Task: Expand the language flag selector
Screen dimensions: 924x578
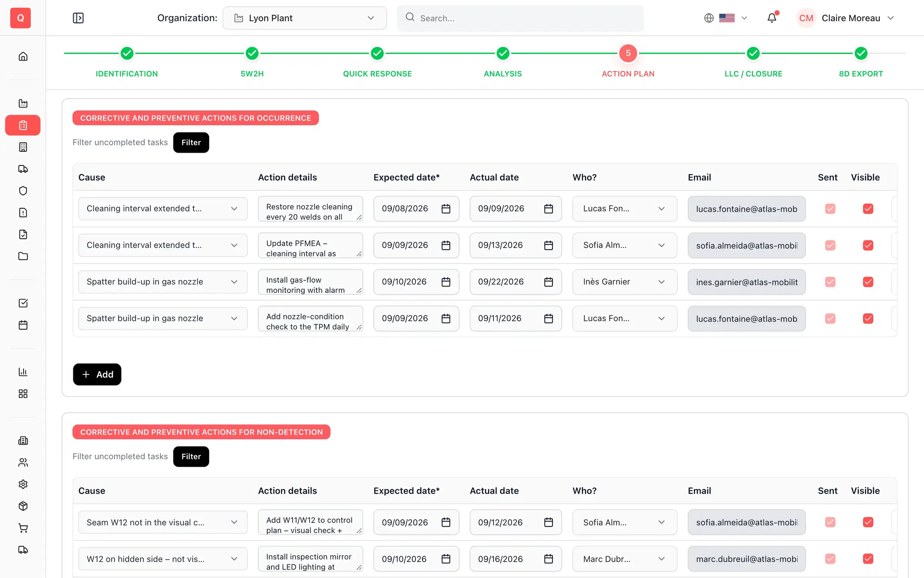Action: click(726, 18)
